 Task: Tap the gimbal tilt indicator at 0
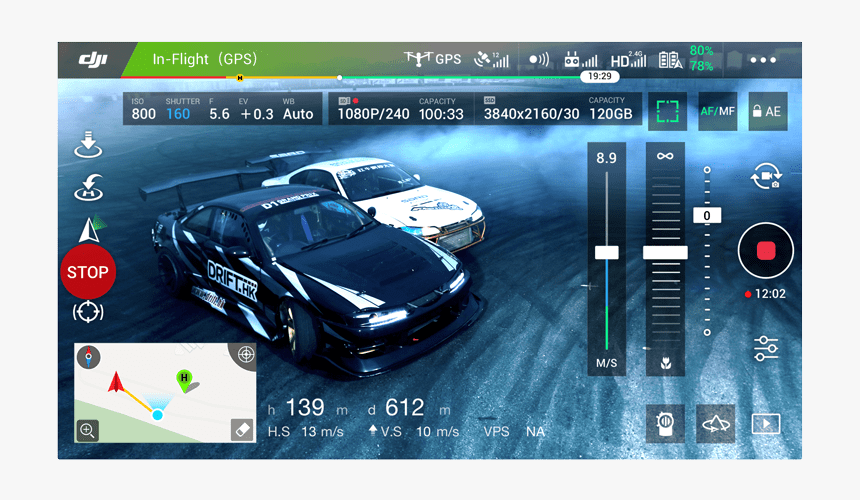(x=707, y=215)
